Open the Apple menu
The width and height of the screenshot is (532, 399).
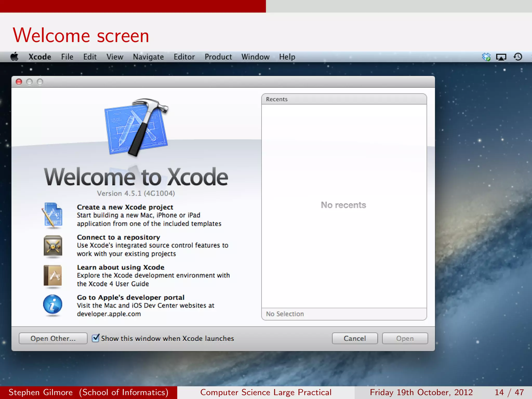(x=15, y=57)
